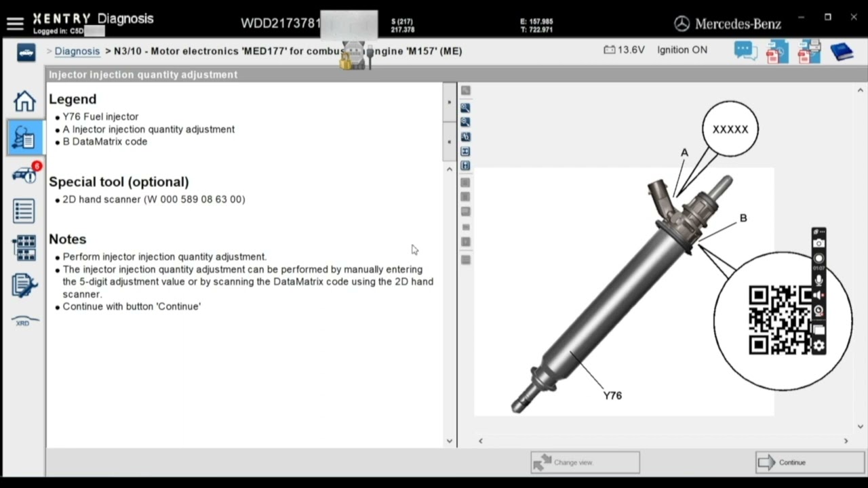Click the DataMatrix code in the diagram
Screen dimensions: 868x488
click(x=780, y=320)
